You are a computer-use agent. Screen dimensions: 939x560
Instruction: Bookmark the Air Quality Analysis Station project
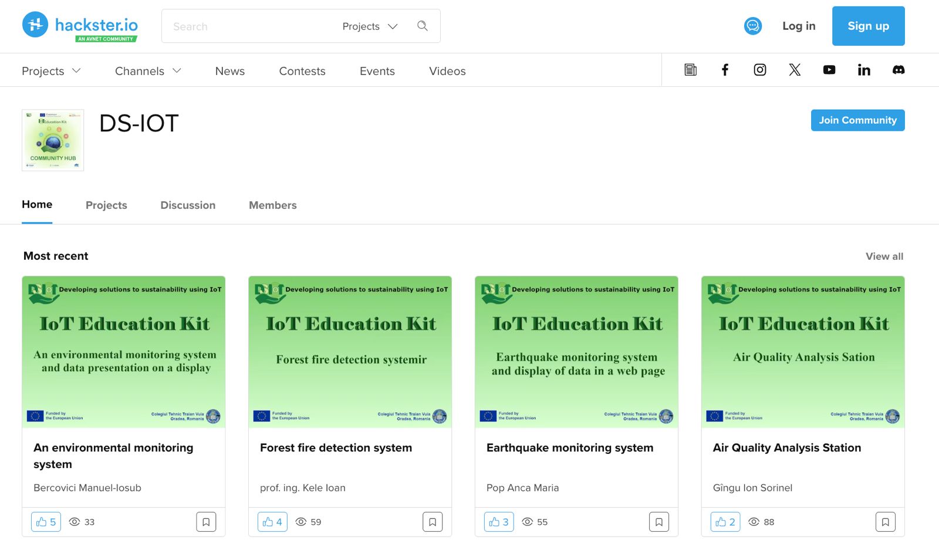pyautogui.click(x=886, y=522)
